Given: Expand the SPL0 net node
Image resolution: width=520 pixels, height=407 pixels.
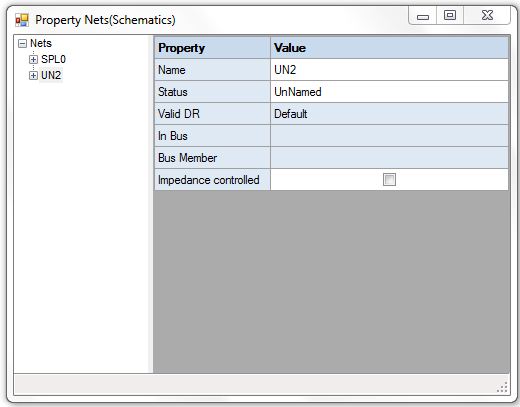Looking at the screenshot, I should [33, 59].
